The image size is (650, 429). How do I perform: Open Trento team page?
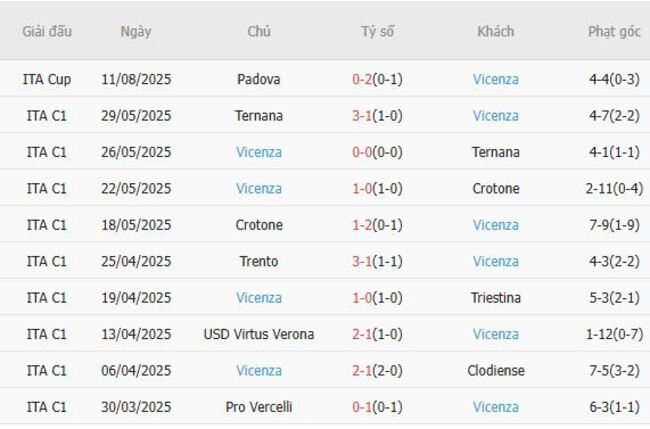(x=259, y=261)
